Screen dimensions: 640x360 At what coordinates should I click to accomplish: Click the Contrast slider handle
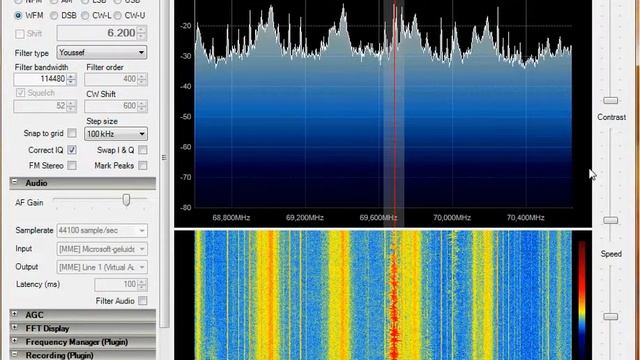611,220
